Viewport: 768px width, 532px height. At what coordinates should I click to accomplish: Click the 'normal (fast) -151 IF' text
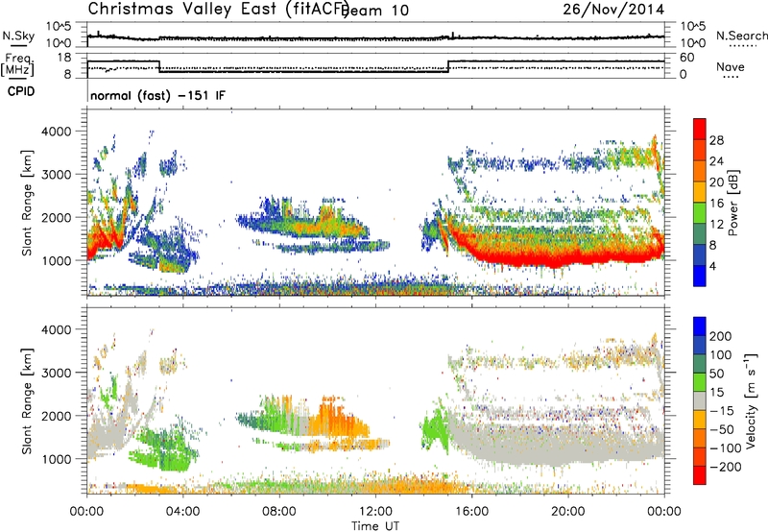pyautogui.click(x=157, y=95)
